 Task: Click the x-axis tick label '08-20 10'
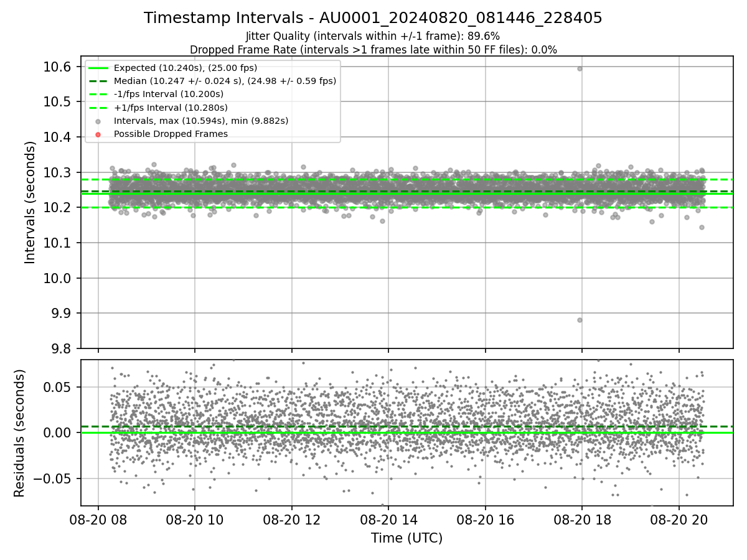coord(195,521)
